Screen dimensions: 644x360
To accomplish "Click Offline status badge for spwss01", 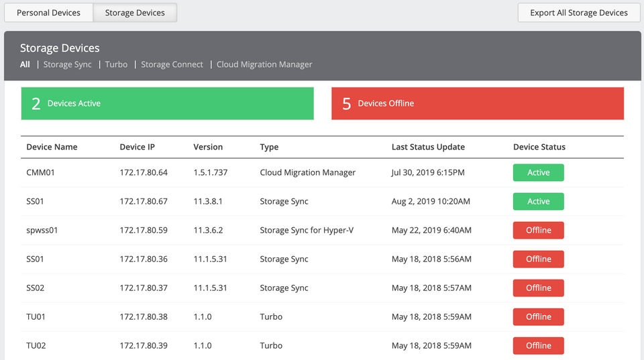I will click(x=538, y=231).
